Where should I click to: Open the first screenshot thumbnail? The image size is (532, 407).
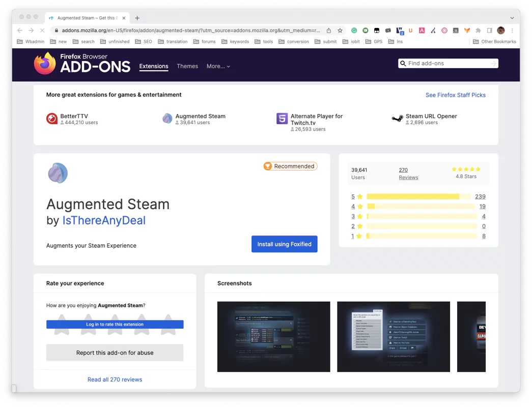[x=273, y=336]
